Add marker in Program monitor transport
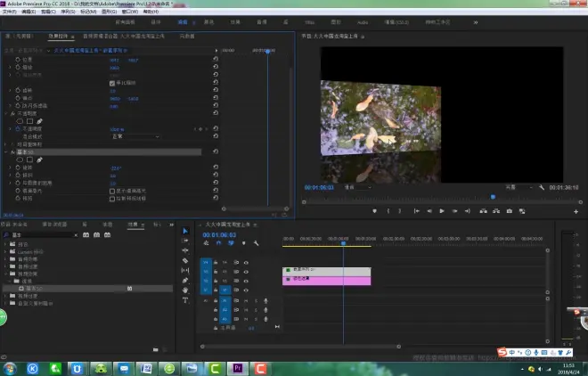The image size is (588, 376). coord(374,211)
